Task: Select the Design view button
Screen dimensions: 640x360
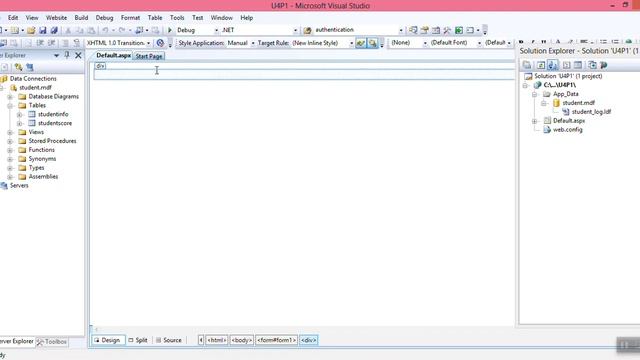Action: pyautogui.click(x=108, y=340)
